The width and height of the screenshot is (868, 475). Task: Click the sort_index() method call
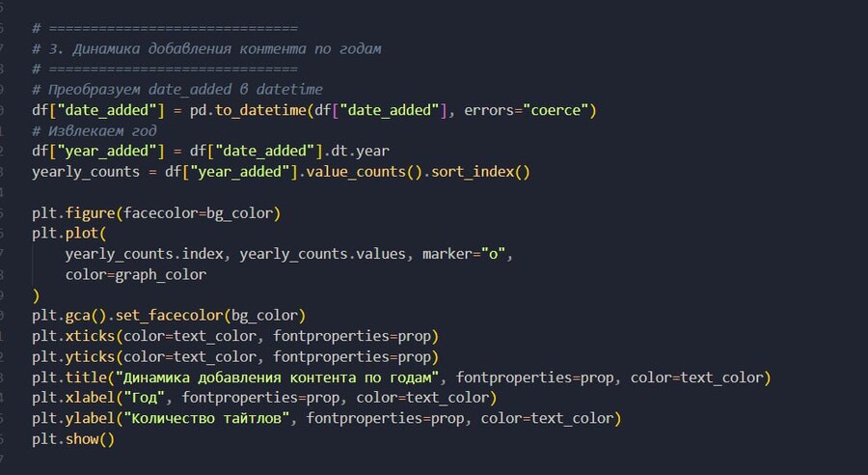point(480,172)
